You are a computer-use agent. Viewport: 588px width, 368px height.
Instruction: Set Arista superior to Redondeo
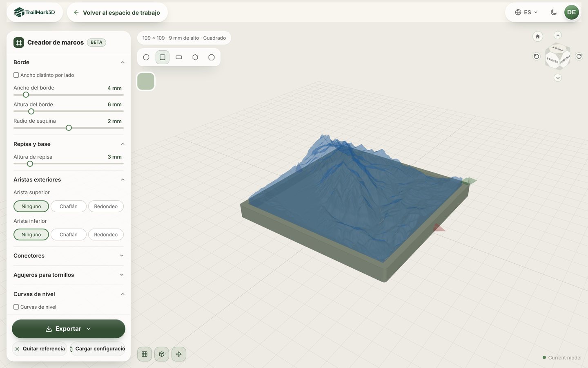point(106,206)
